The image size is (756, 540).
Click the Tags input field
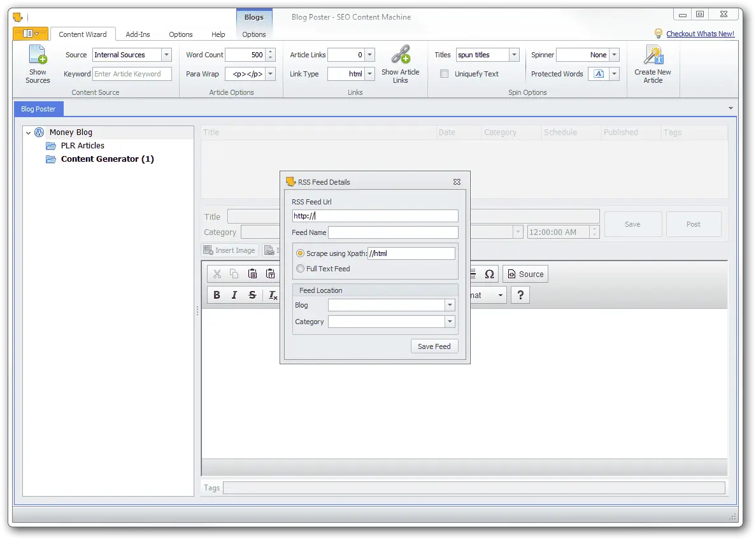click(474, 487)
